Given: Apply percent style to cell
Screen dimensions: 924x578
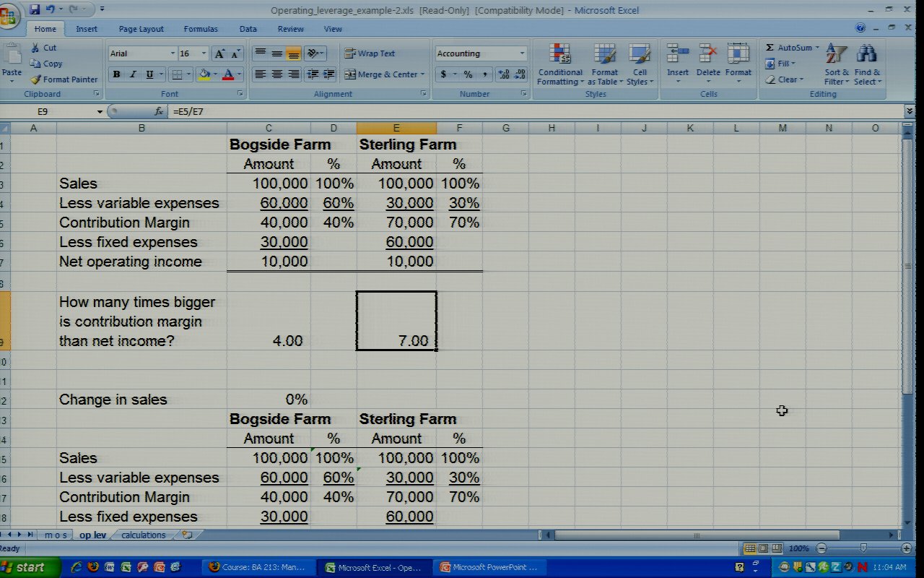Looking at the screenshot, I should 468,74.
